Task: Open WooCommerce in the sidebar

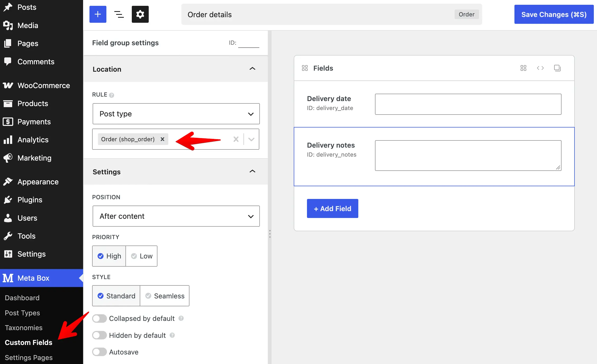Action: (42, 85)
